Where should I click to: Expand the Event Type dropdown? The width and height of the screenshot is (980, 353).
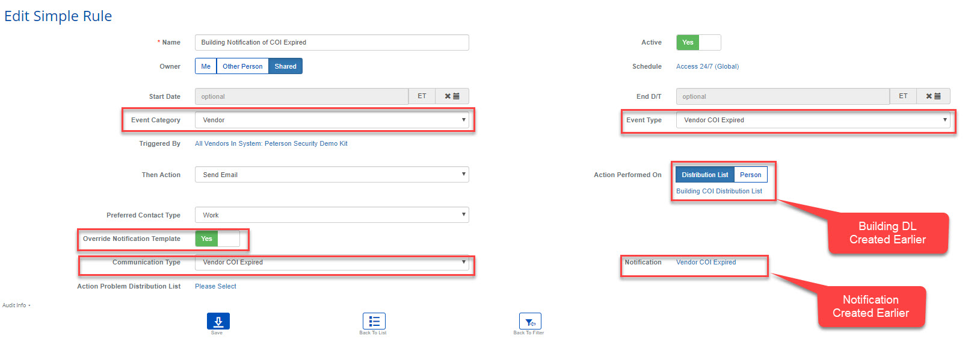813,120
